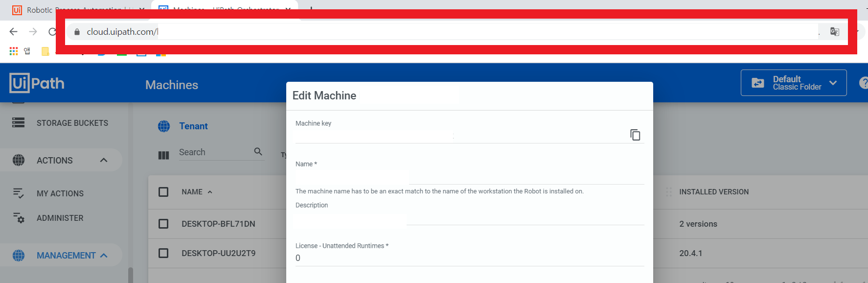Click the DESKTOP-UU2U2T9 machine name

[x=218, y=253]
